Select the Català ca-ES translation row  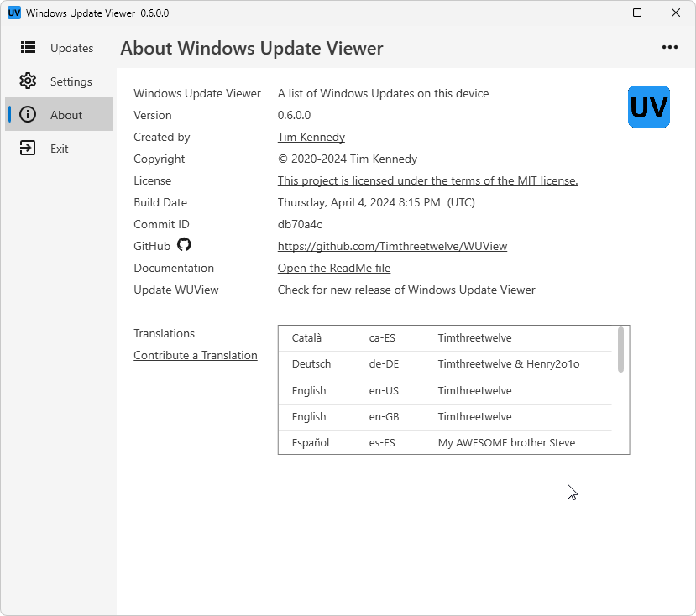445,338
